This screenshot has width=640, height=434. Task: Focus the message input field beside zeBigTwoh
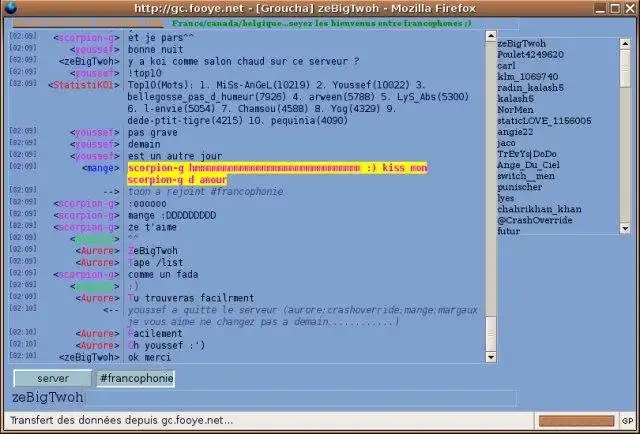(x=301, y=398)
